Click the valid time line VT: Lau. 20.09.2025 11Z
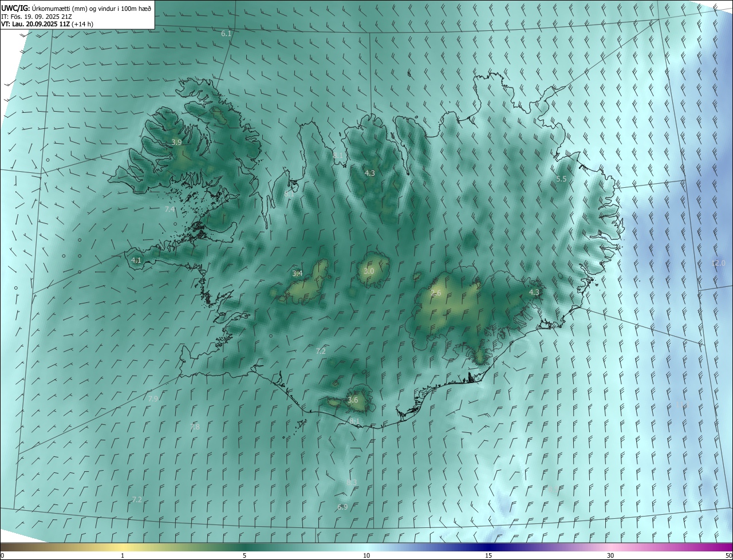733x560 pixels. tap(47, 24)
